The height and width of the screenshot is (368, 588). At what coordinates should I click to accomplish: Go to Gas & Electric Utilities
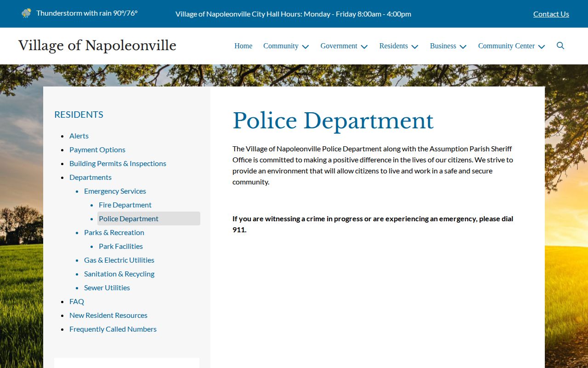119,260
